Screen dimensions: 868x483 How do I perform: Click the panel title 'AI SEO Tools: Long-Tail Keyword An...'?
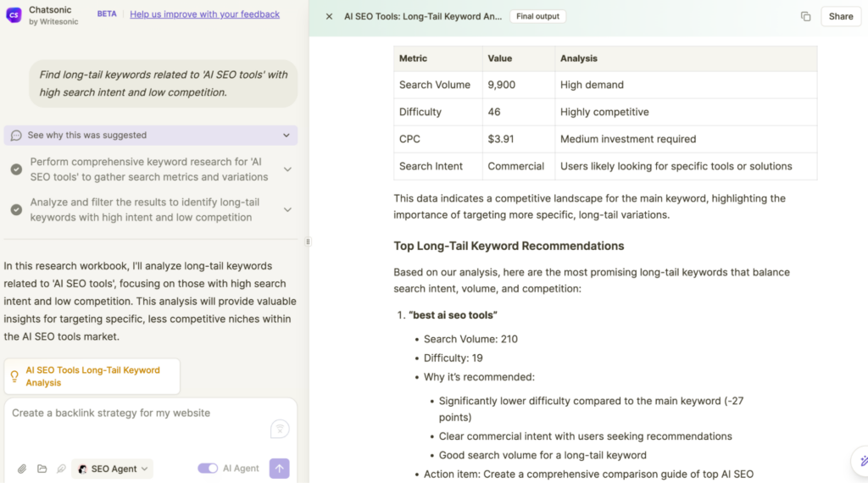(423, 17)
